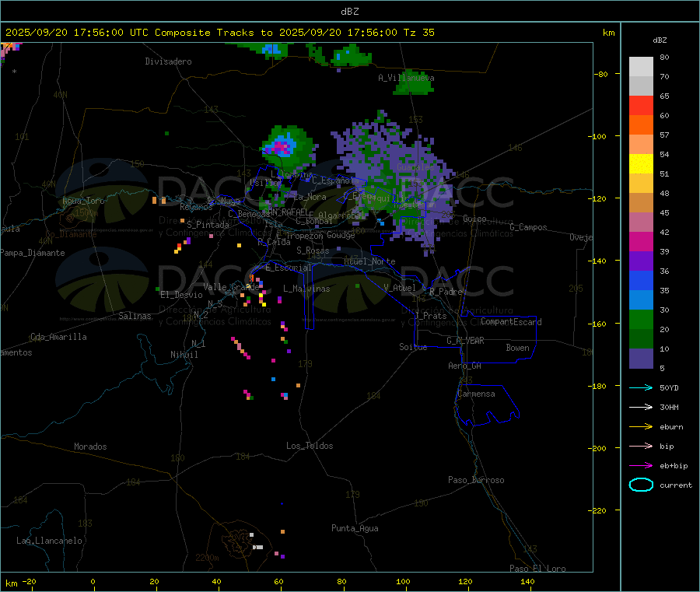Screen dimensions: 700x592
Task: Click the 'S_Pintada' map label
Action: 208,225
